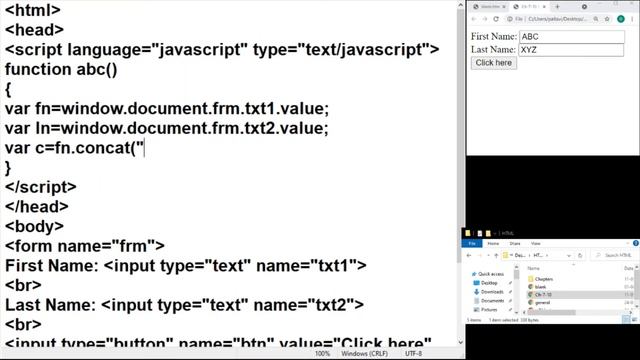This screenshot has height=360, width=640.
Task: Click the Notepad vertical scrollbar down arrow
Action: tap(461, 342)
